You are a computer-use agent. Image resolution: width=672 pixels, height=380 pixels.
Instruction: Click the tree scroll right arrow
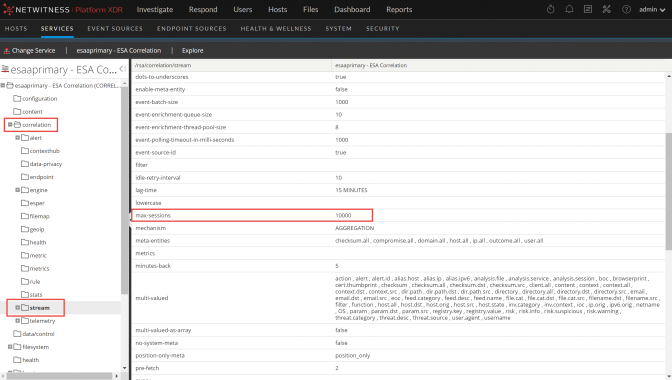pos(117,376)
